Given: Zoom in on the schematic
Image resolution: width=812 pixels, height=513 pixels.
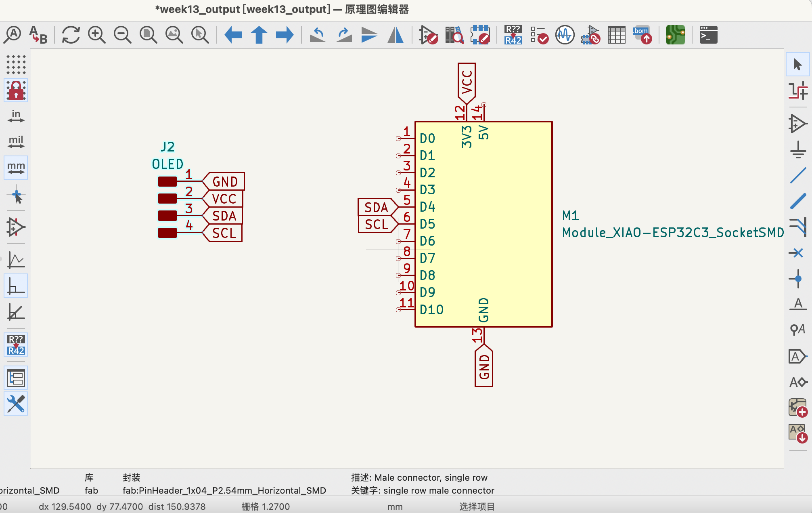Looking at the screenshot, I should tap(97, 35).
